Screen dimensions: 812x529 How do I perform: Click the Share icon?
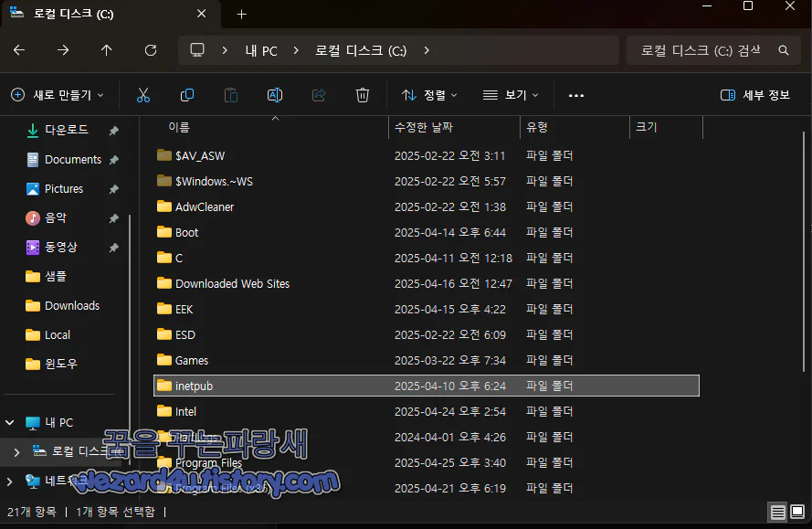click(x=318, y=94)
